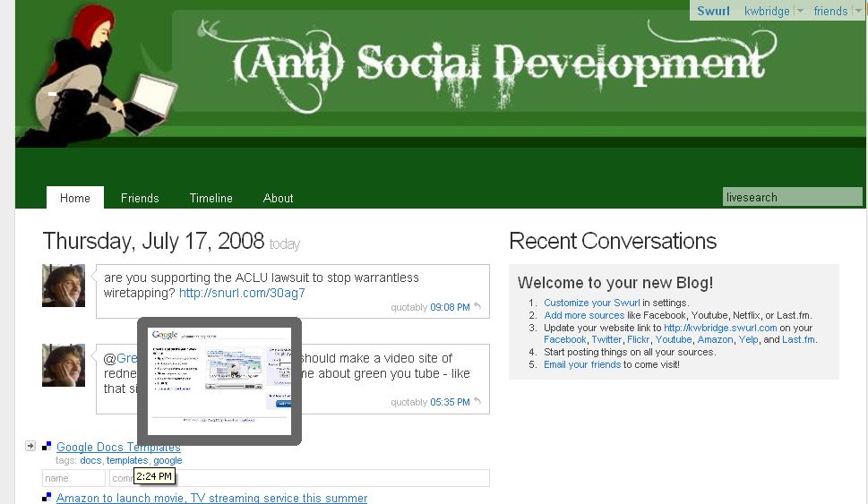
Task: Click the arrow icon left of Google Docs Templates
Action: coord(30,446)
